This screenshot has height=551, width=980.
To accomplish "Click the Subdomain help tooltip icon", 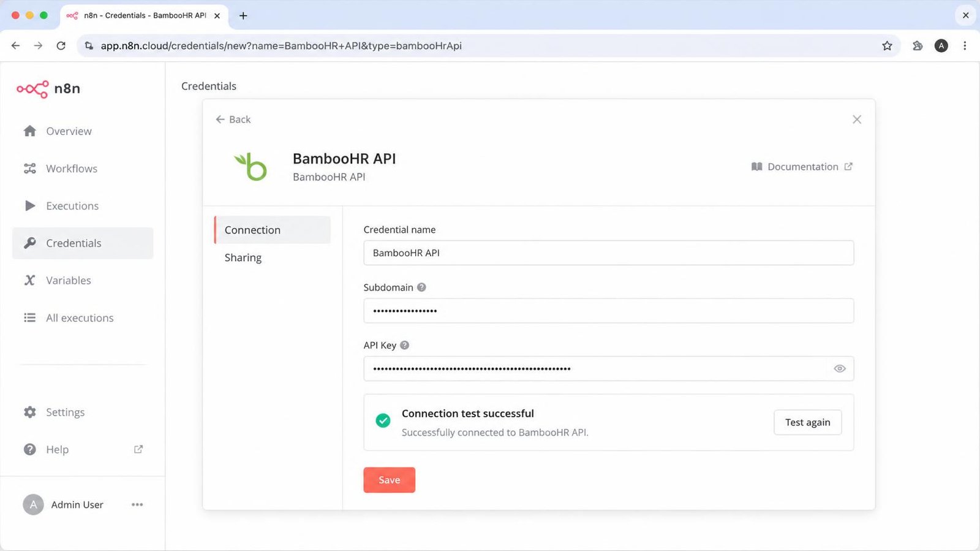I will [421, 287].
